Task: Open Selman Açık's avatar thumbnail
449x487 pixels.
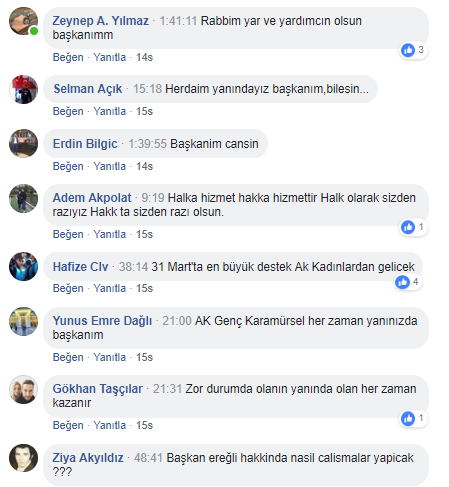Action: (x=23, y=89)
